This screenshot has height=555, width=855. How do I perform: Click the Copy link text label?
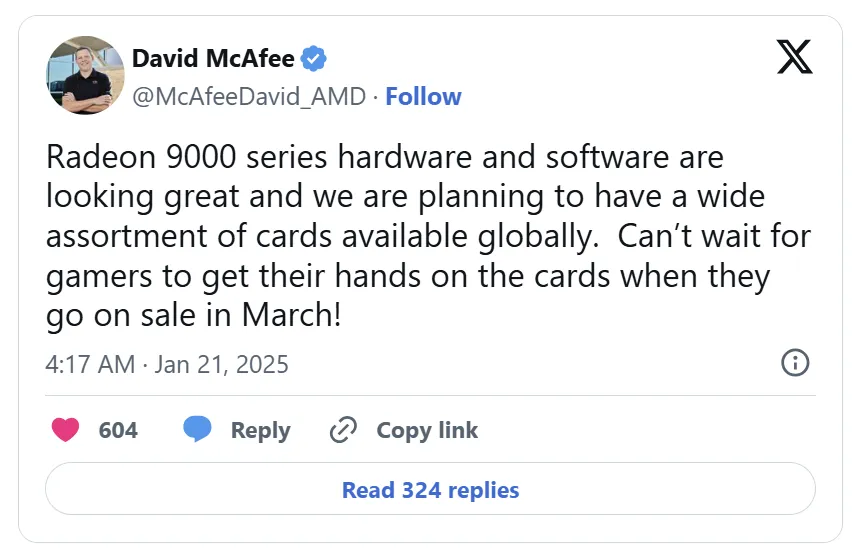tap(427, 430)
